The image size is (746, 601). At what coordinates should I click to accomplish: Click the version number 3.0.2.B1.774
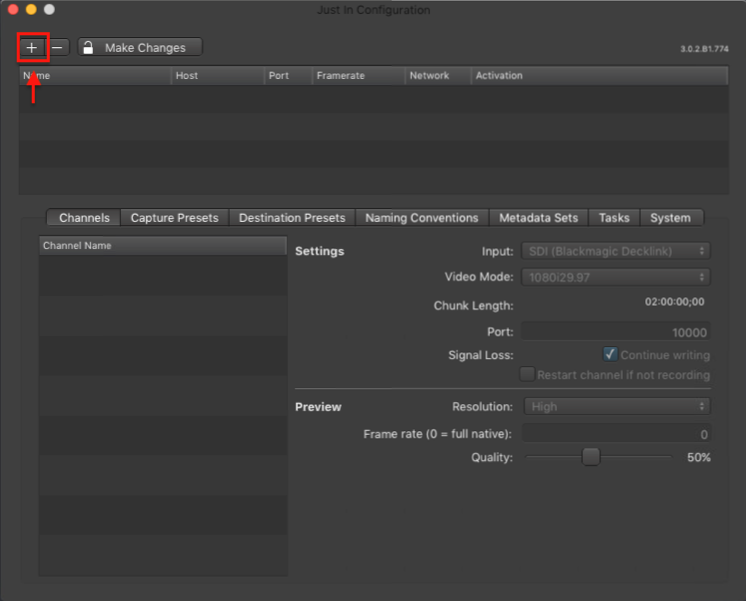coord(704,49)
